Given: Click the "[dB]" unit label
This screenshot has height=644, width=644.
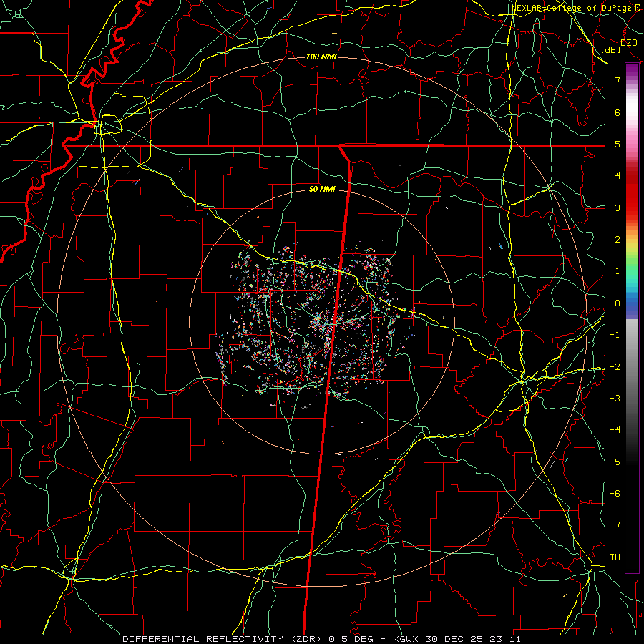Looking at the screenshot, I should click(x=611, y=49).
